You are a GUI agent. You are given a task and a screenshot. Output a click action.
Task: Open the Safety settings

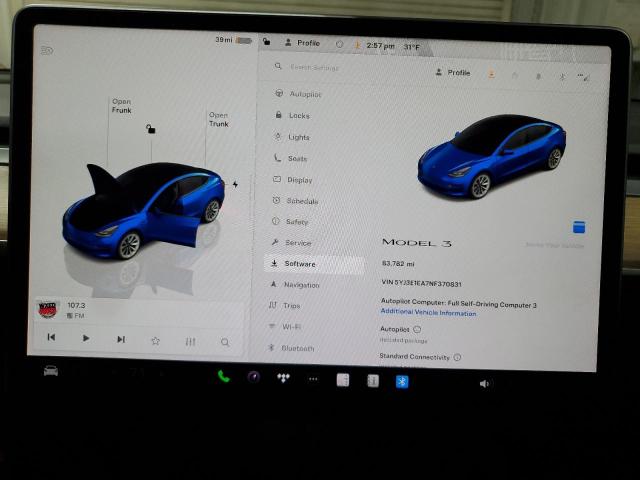[291, 222]
